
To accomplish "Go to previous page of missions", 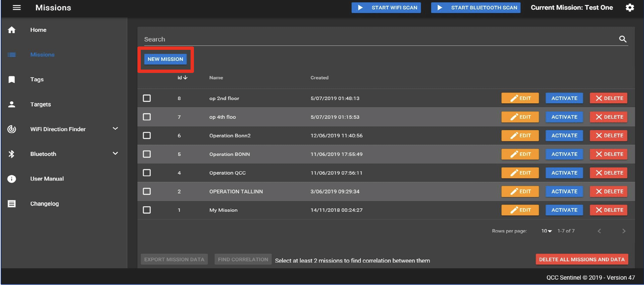I will click(599, 231).
